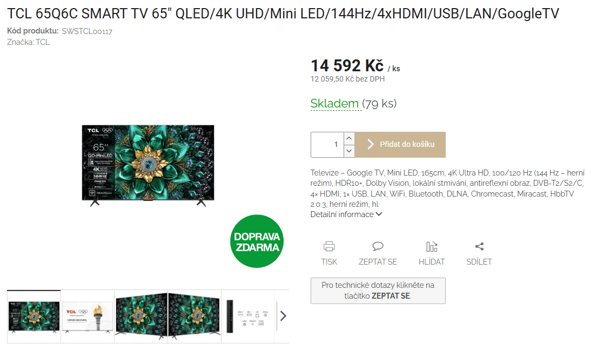The width and height of the screenshot is (597, 364).
Task: Select the right-angled TV thumbnail
Action: pyautogui.click(x=194, y=316)
